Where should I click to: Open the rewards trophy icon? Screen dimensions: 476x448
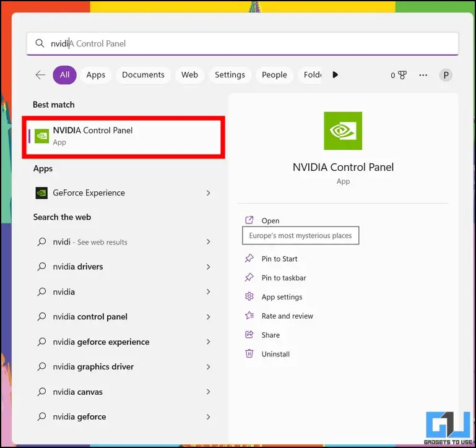click(402, 75)
